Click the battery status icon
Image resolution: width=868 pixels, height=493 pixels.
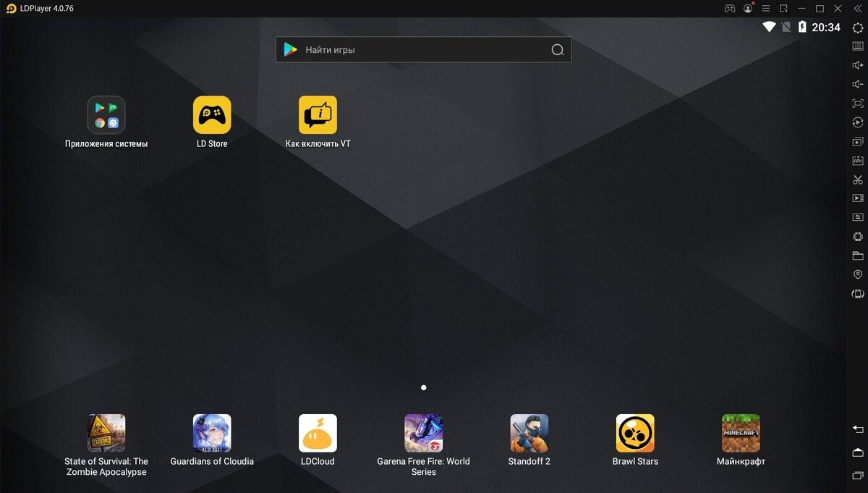click(x=801, y=28)
